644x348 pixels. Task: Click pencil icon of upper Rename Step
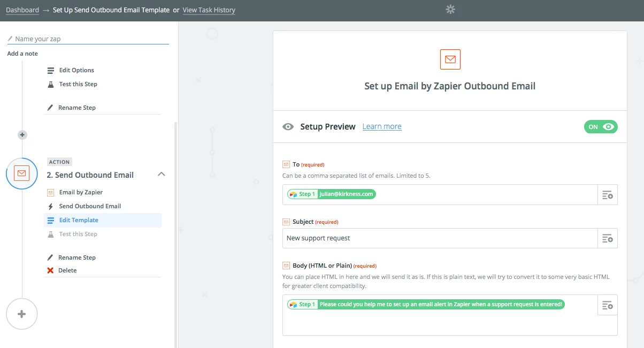click(x=50, y=108)
